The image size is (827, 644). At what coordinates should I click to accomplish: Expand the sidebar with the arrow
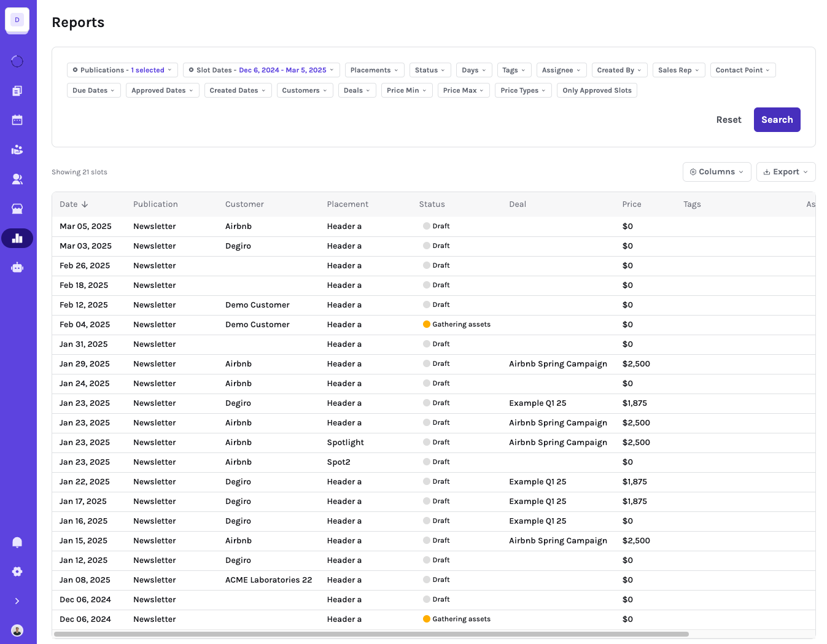click(x=17, y=601)
